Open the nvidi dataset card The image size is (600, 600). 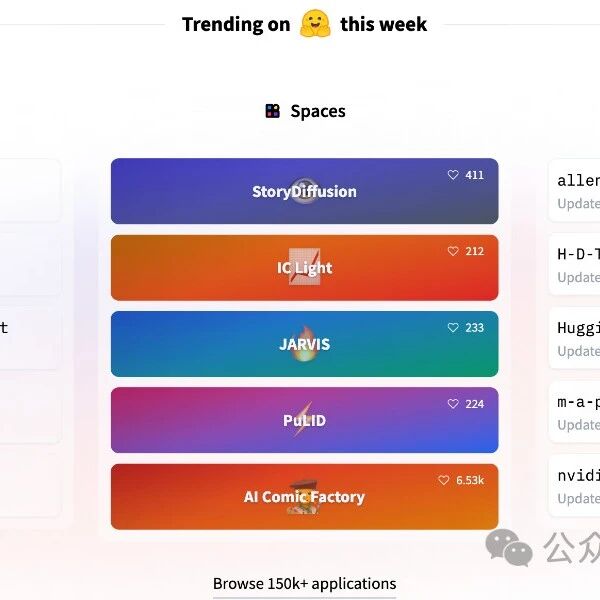tap(576, 486)
